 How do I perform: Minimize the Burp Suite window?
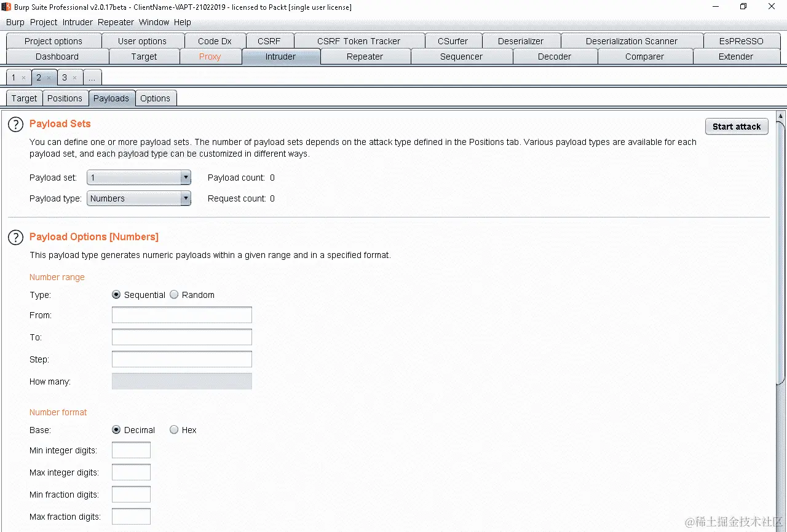[x=714, y=7]
